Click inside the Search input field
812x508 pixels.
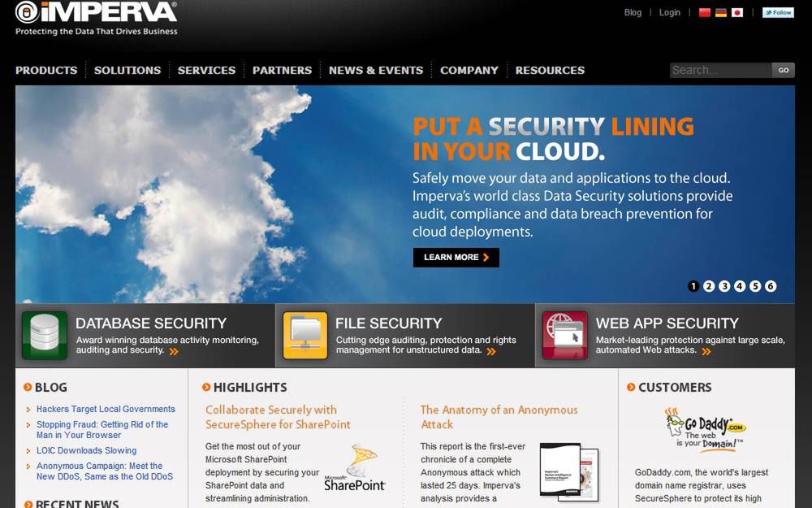click(720, 70)
